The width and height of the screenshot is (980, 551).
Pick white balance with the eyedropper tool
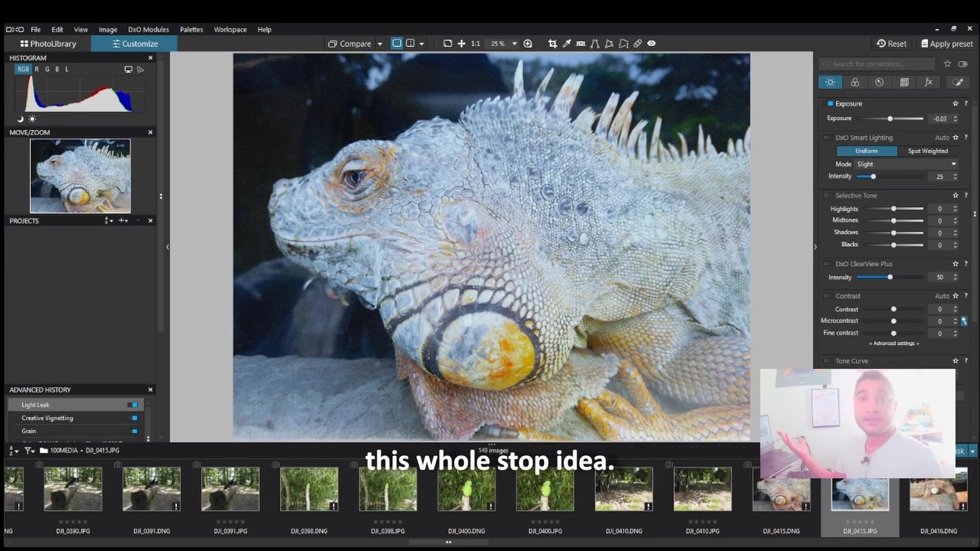coord(567,43)
